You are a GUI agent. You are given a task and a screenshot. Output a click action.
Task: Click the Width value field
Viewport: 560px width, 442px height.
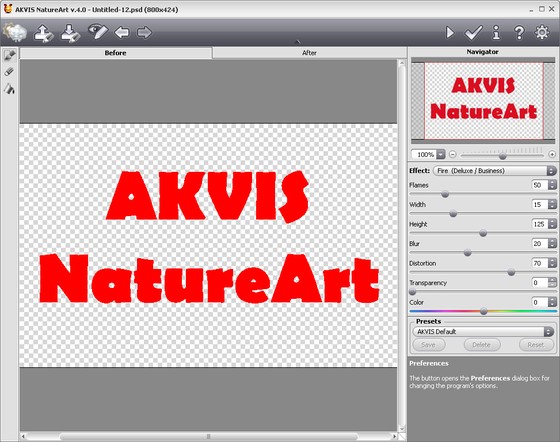[x=540, y=205]
